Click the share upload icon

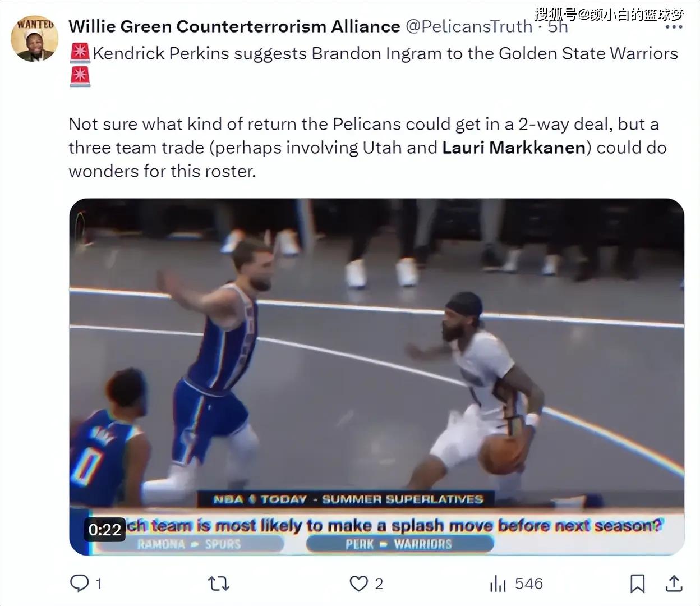(x=674, y=584)
